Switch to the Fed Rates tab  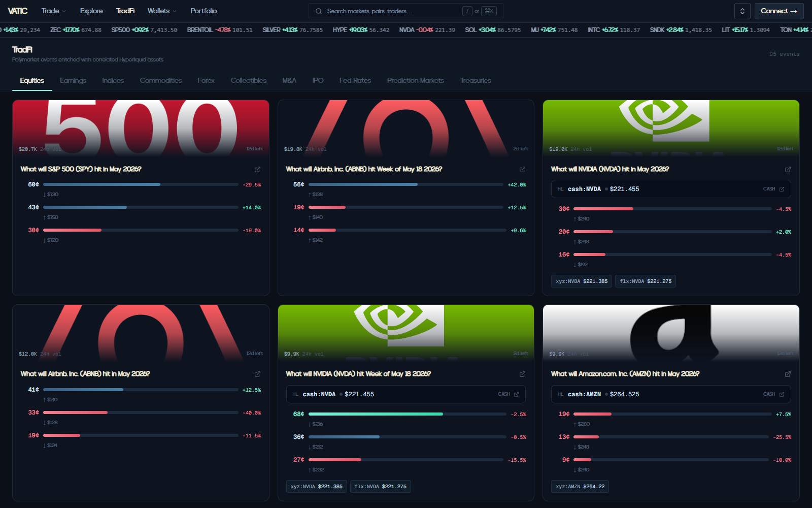[355, 80]
